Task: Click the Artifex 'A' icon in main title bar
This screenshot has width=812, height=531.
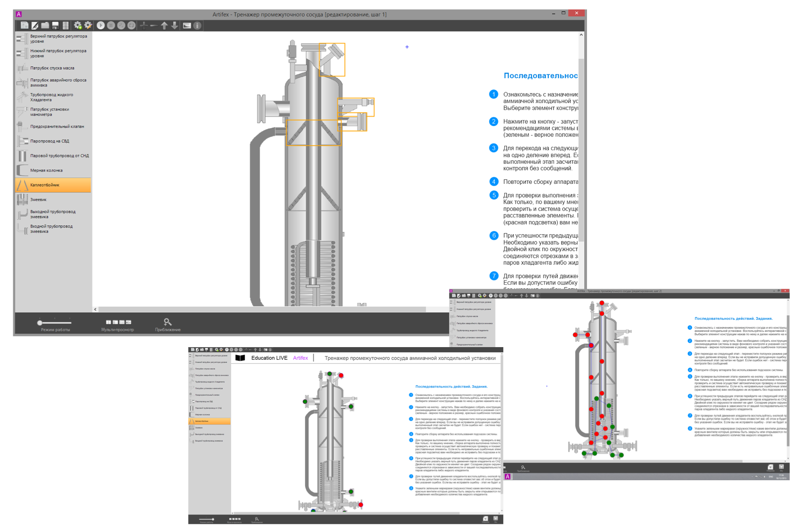Action: [19, 14]
